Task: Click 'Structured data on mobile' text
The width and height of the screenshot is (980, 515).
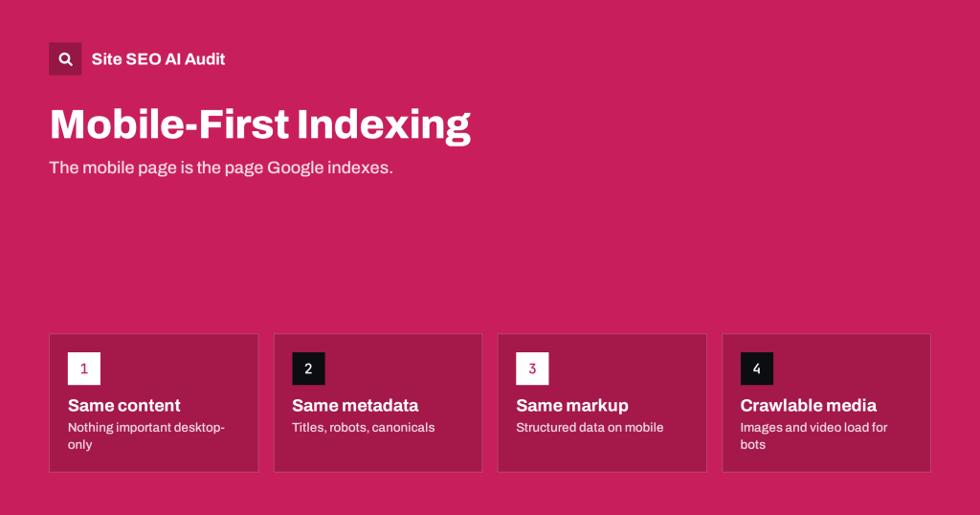Action: [590, 428]
